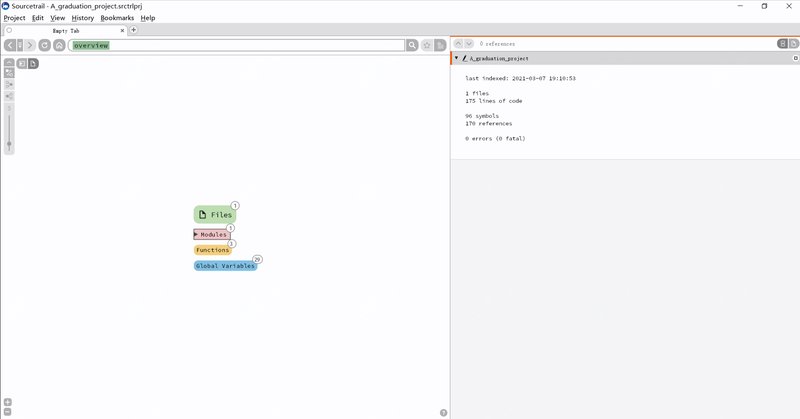Viewport: 800px width, 419px height.
Task: Click the add new tab plus button
Action: (134, 30)
